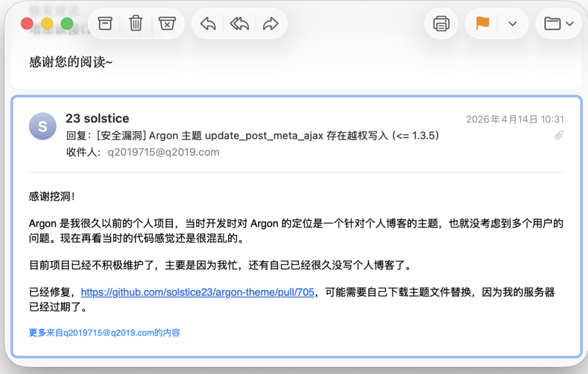Screen dimensions: 588x374
Task: Toggle the orange flag on this message
Action: tap(481, 24)
